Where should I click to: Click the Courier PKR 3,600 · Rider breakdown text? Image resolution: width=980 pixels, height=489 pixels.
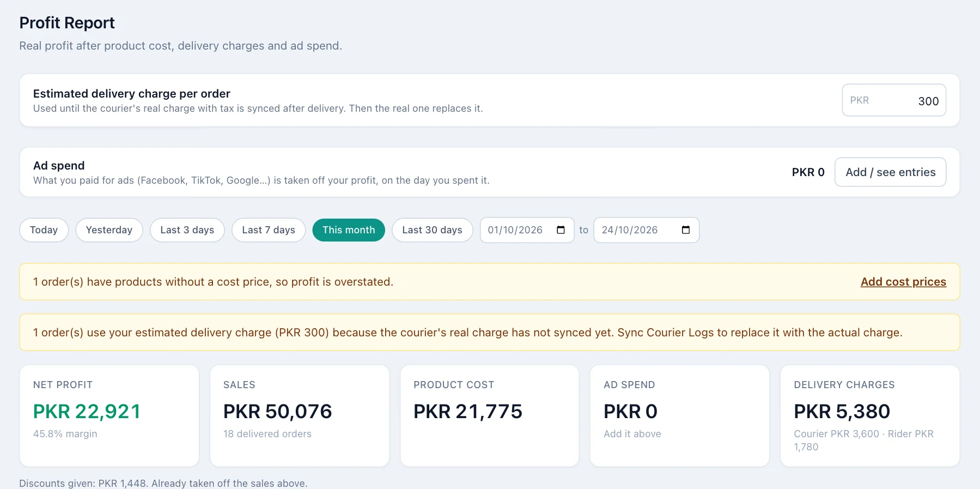pos(863,440)
